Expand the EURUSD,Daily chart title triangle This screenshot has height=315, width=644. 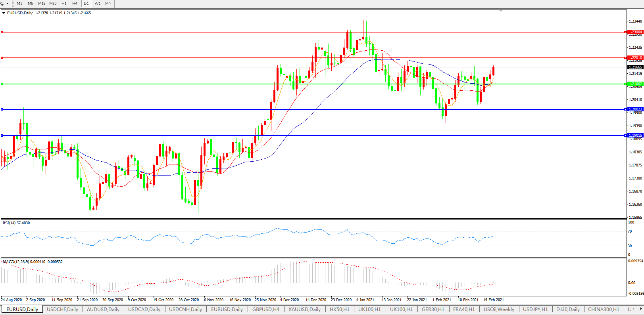point(4,13)
